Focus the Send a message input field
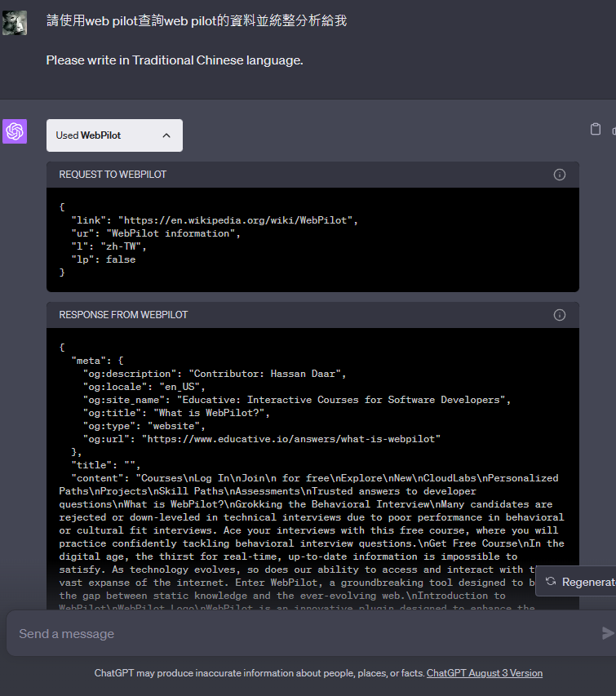The width and height of the screenshot is (616, 696). point(302,633)
